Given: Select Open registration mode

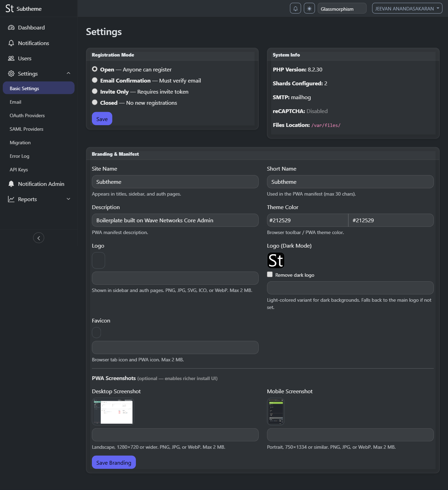Looking at the screenshot, I should 95,69.
